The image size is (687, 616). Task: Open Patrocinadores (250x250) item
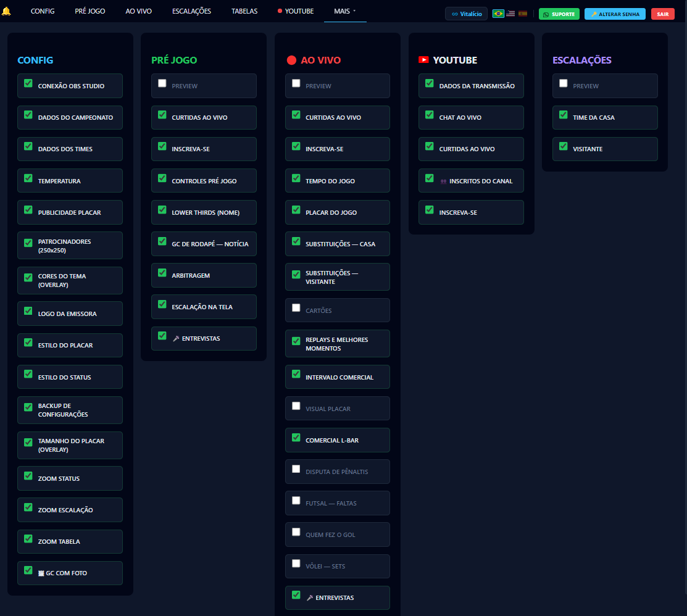pyautogui.click(x=70, y=245)
